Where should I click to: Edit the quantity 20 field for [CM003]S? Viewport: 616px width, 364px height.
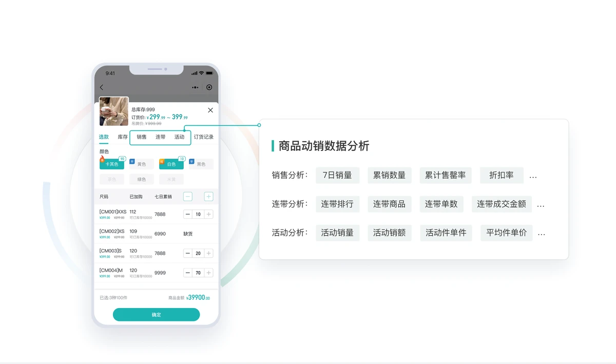[x=198, y=253]
